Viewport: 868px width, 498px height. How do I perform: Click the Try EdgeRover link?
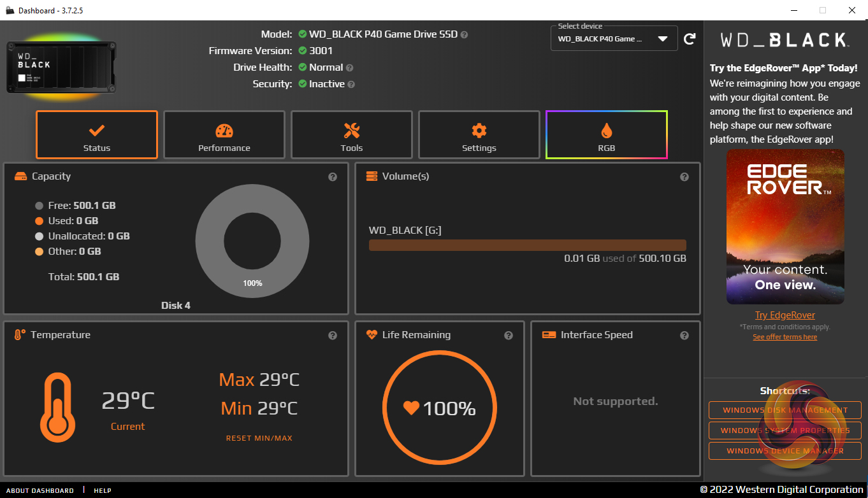(785, 315)
